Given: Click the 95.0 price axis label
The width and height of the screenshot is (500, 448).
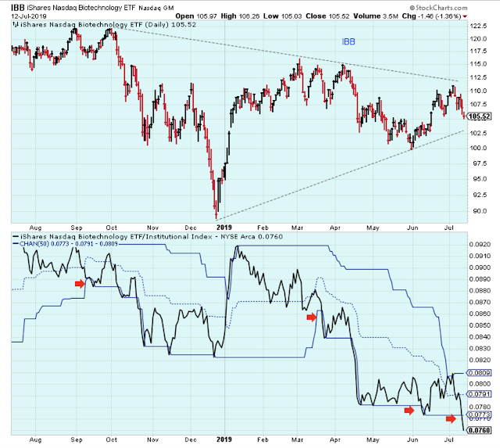Looking at the screenshot, I should click(479, 179).
